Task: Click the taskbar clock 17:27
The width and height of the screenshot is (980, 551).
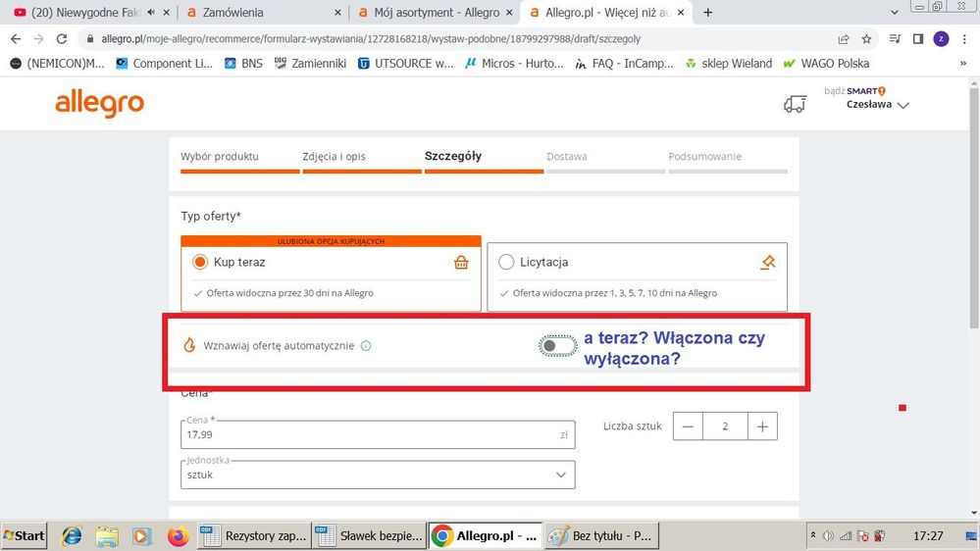Action: click(927, 535)
